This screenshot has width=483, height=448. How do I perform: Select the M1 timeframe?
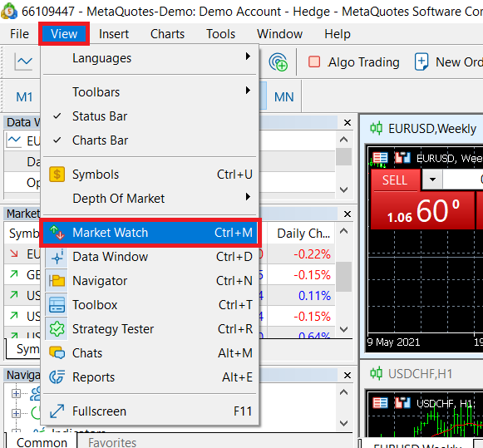point(24,97)
